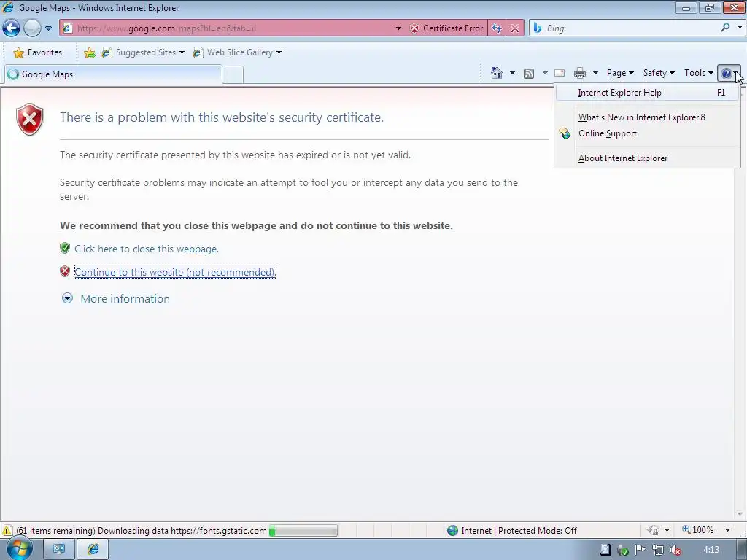Select Online Support from Help menu
The height and width of the screenshot is (560, 747).
(x=648, y=133)
